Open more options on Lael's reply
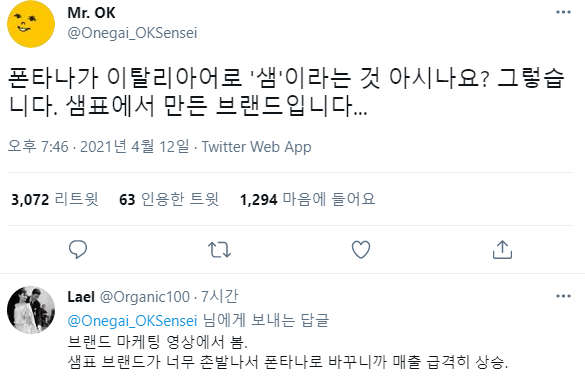The image size is (585, 377). point(563,296)
